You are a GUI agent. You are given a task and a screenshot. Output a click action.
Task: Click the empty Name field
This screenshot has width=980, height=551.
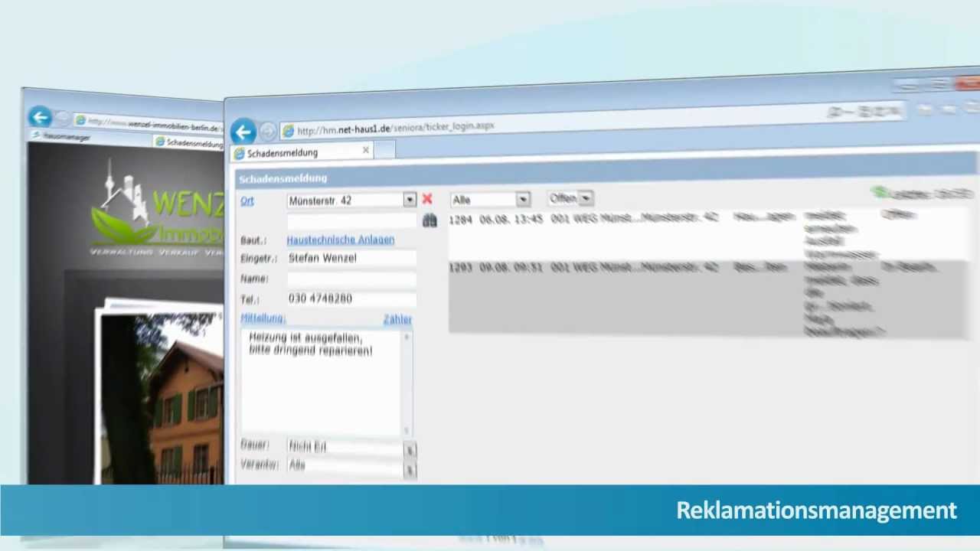click(x=351, y=279)
